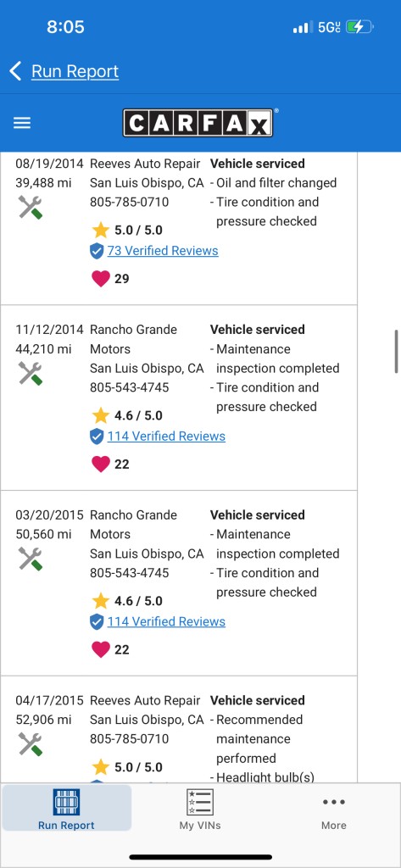Open 73 Verified Reviews link
Viewport: 401px width, 868px height.
coord(163,251)
